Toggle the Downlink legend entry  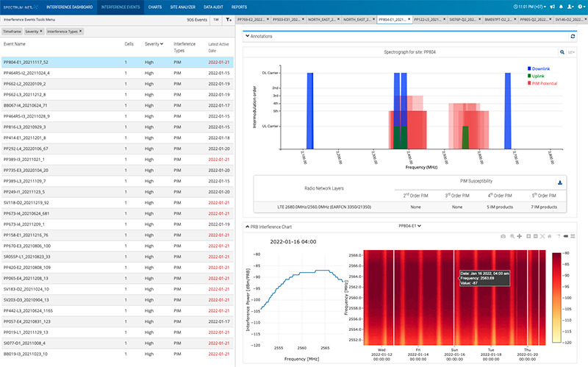(539, 68)
